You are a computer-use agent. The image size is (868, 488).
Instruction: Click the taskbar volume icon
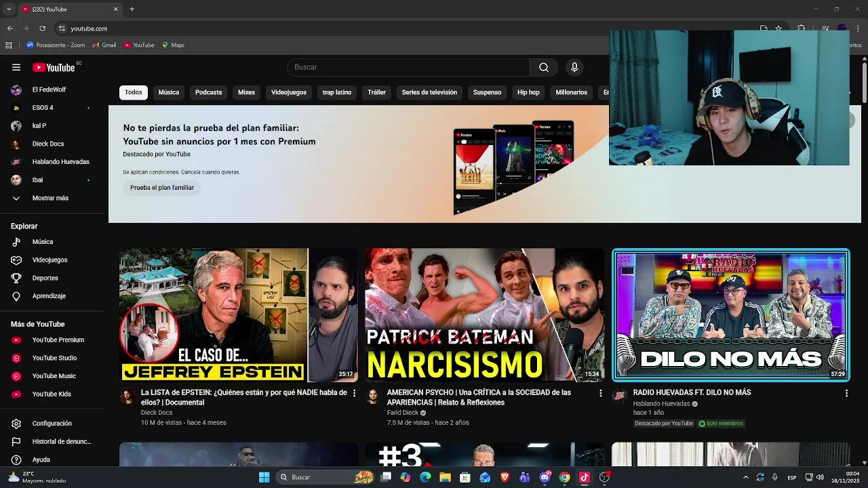click(821, 477)
